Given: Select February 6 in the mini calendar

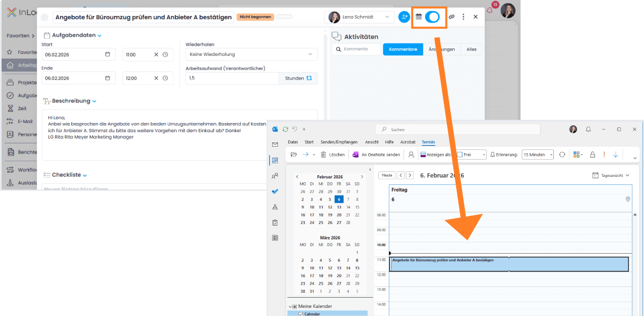Looking at the screenshot, I should [339, 199].
